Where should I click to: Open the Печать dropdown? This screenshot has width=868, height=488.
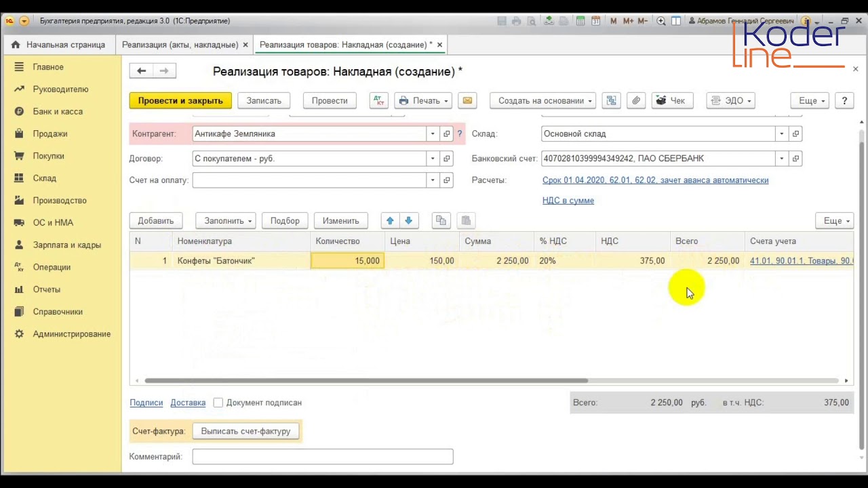click(424, 100)
